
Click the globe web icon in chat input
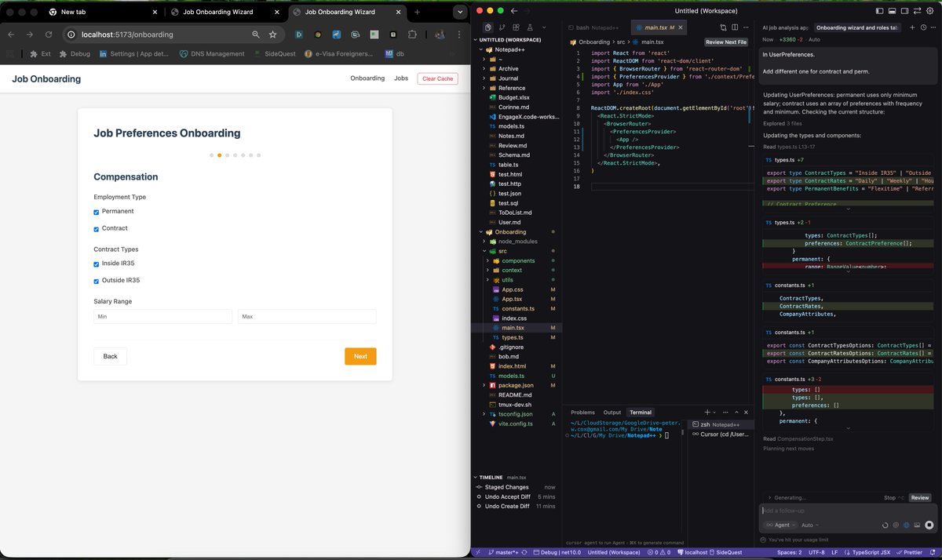point(907,525)
